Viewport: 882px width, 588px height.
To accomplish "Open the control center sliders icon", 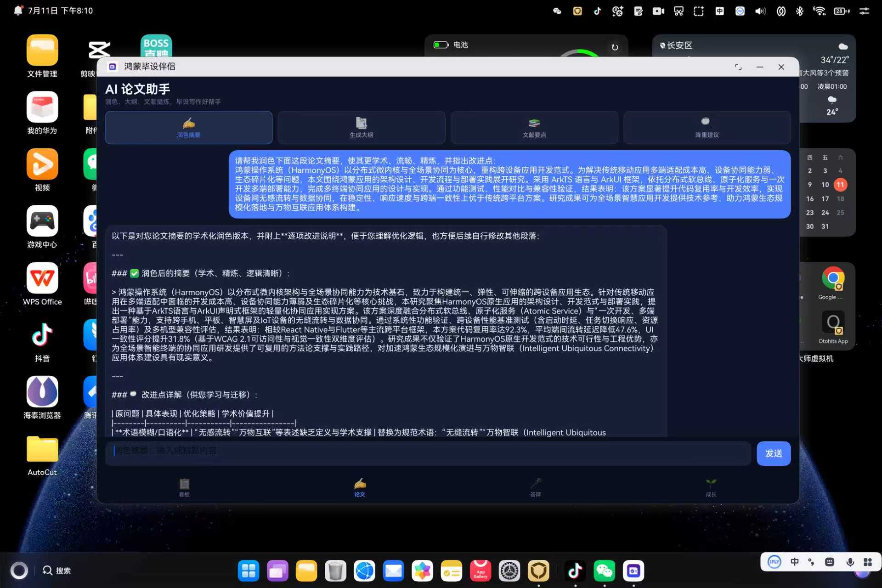I will (x=864, y=11).
